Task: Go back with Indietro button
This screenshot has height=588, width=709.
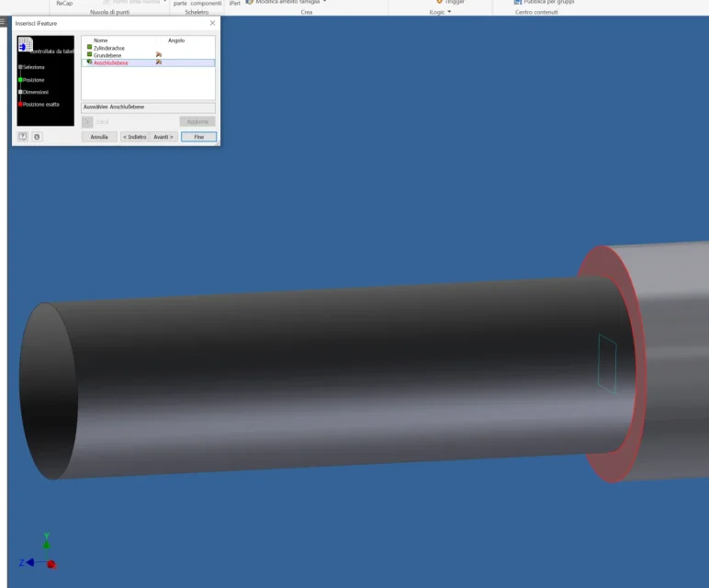Action: (x=135, y=137)
